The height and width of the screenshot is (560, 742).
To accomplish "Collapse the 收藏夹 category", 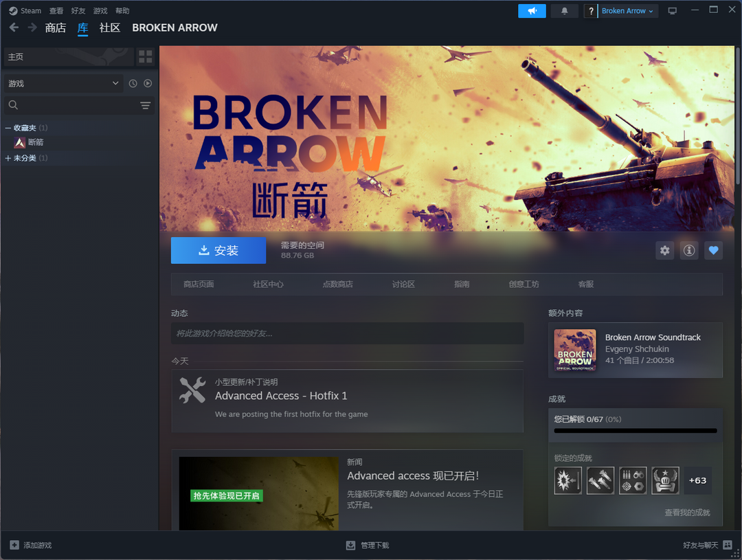I will pos(8,128).
